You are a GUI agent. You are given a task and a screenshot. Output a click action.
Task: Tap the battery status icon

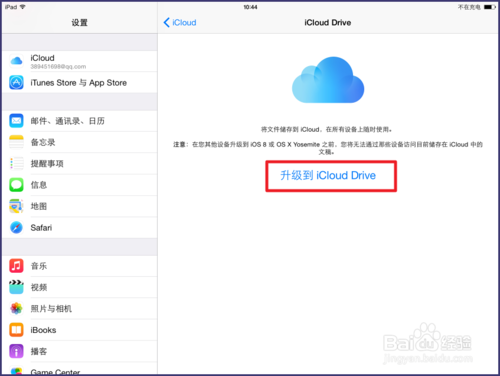[490, 7]
